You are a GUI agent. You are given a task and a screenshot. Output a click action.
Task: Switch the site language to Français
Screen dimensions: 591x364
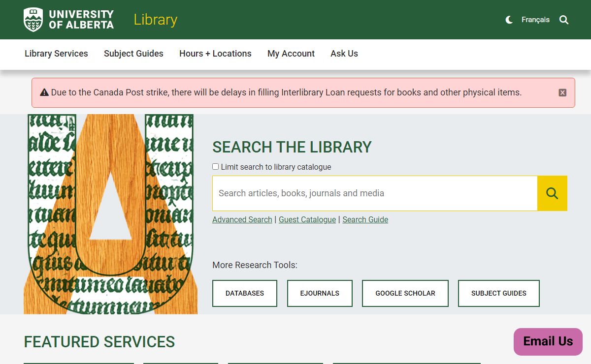tap(535, 20)
